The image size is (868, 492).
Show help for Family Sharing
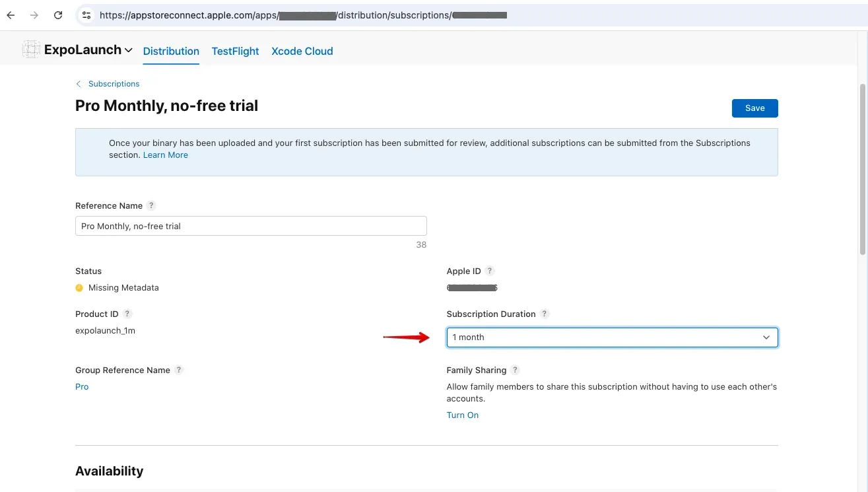516,370
